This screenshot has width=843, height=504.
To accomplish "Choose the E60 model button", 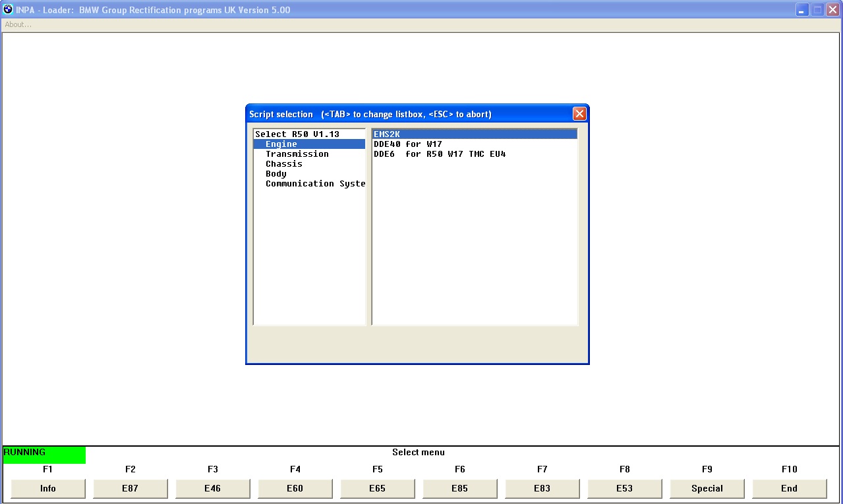I will (x=295, y=488).
